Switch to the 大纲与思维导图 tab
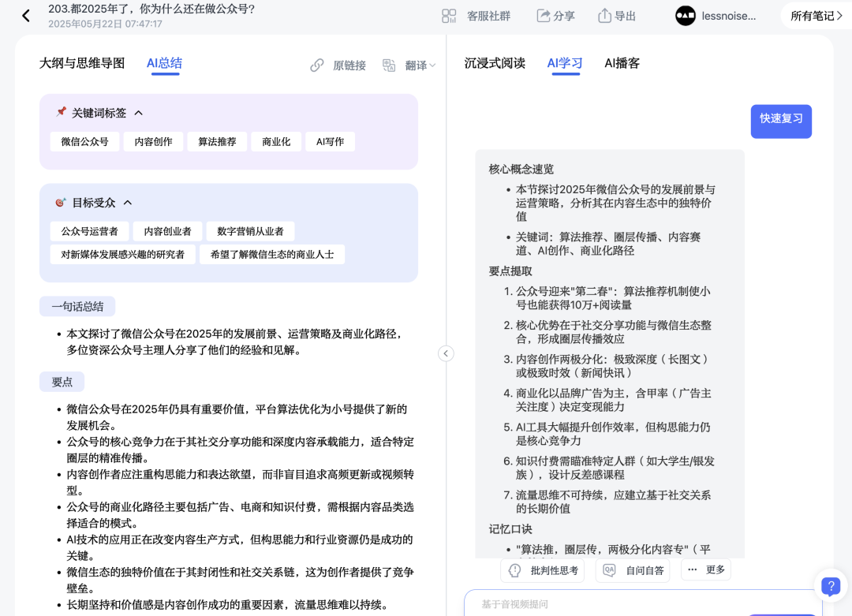The height and width of the screenshot is (616, 852). (x=82, y=63)
